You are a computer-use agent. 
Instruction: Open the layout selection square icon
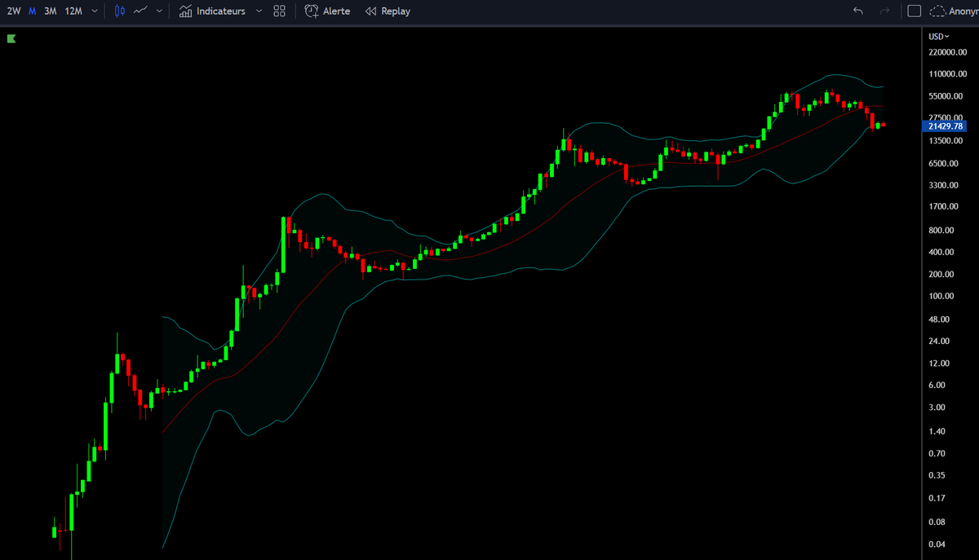tap(915, 11)
